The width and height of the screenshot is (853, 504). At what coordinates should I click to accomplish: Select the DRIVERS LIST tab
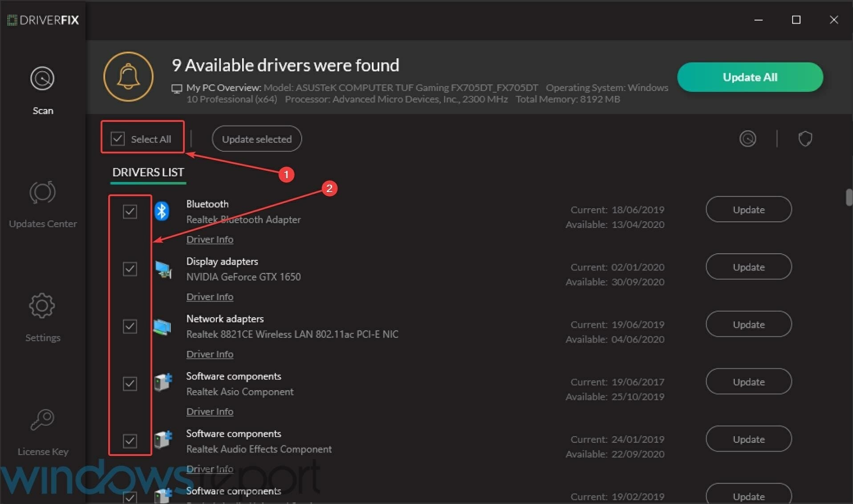148,173
